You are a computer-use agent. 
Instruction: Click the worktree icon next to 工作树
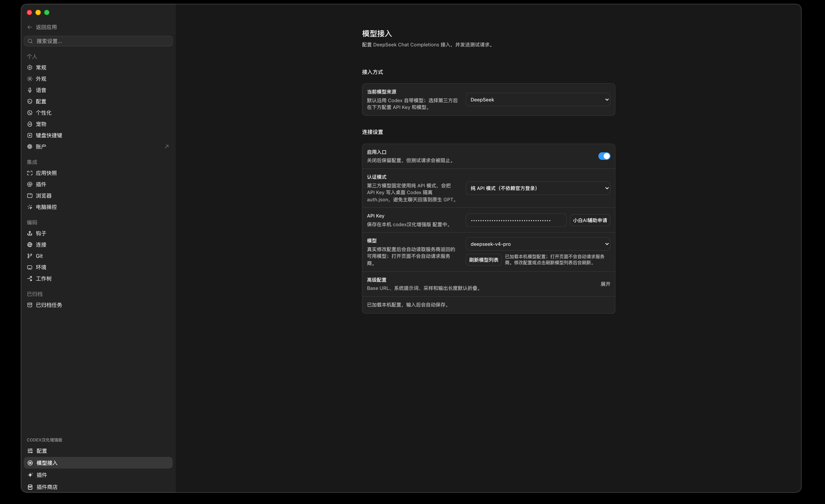[x=30, y=279]
